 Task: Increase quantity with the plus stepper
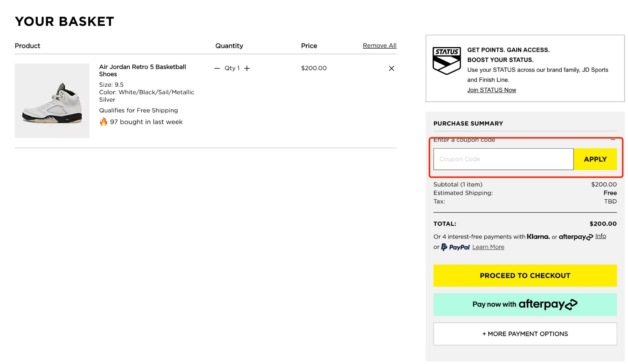click(x=247, y=68)
